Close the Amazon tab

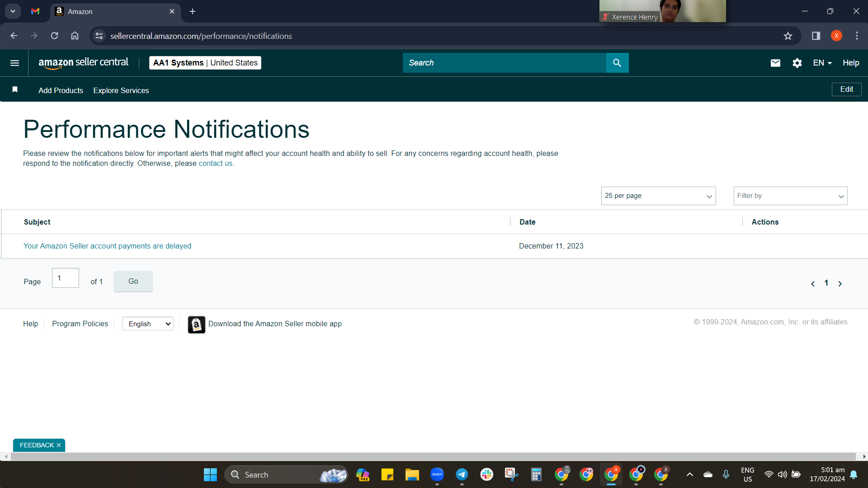click(172, 11)
